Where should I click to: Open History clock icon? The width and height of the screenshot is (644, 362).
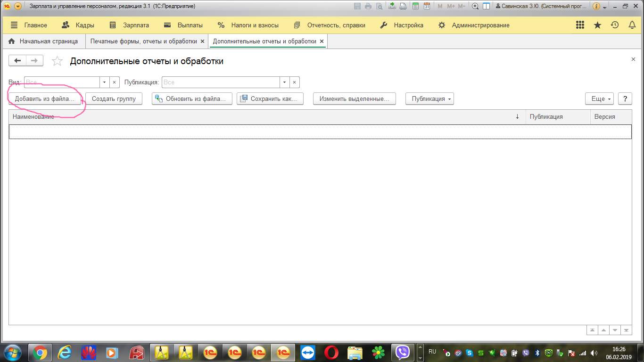click(x=615, y=25)
